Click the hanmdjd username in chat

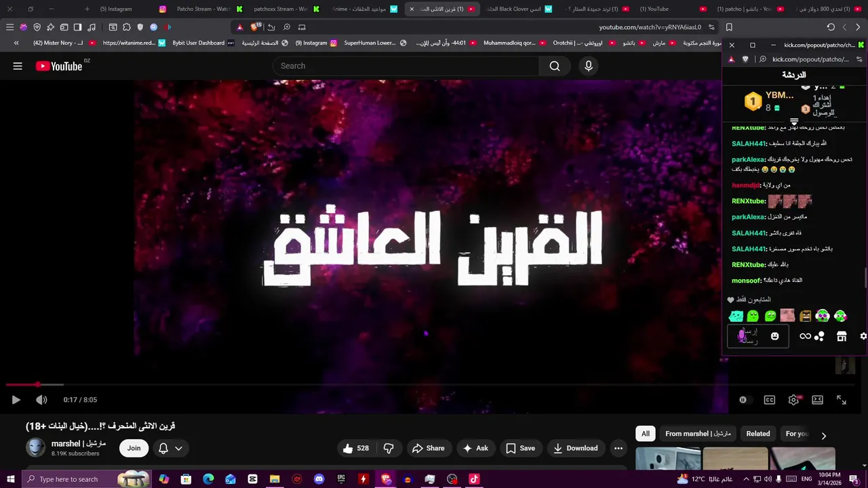point(746,185)
